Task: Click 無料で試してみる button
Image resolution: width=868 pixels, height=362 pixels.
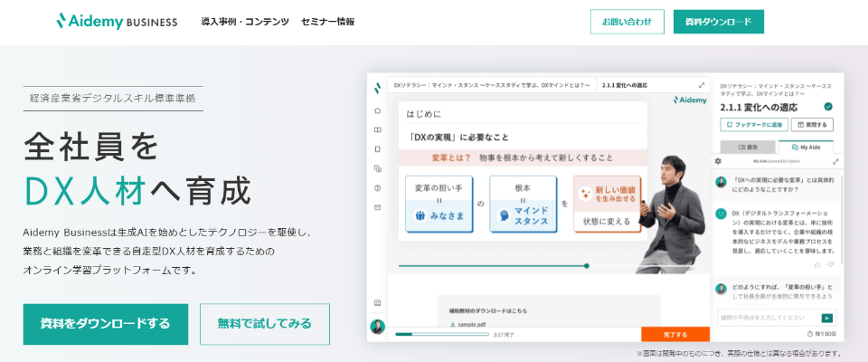Action: tap(264, 323)
